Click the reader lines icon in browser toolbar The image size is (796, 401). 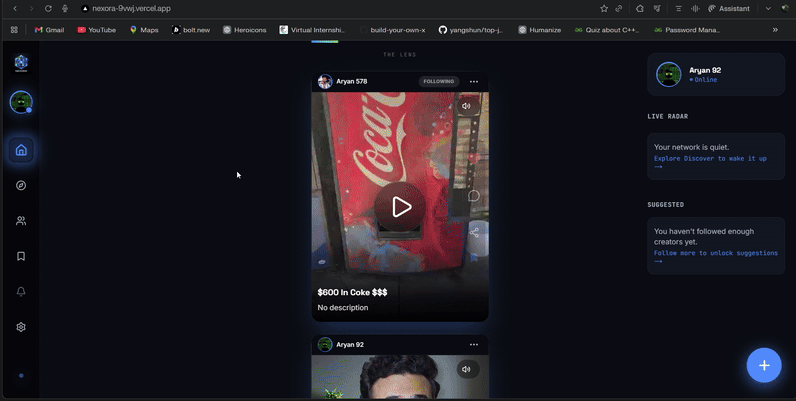pos(678,9)
